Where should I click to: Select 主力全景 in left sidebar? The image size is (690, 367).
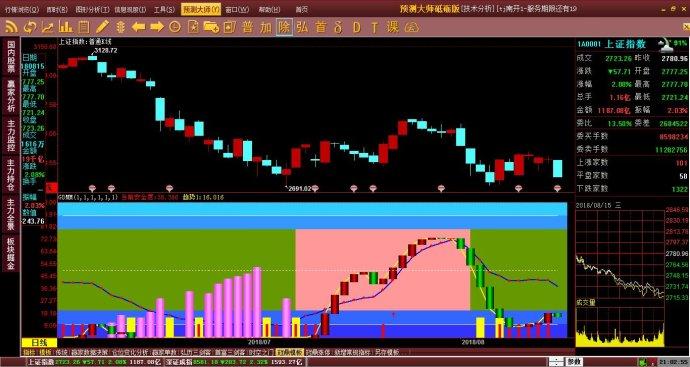pos(11,213)
